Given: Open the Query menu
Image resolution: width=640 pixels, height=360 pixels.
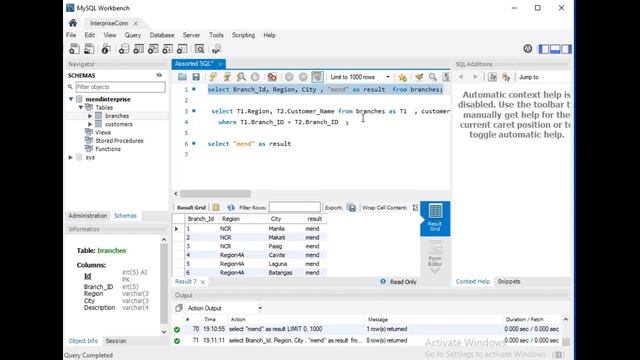Looking at the screenshot, I should pyautogui.click(x=133, y=35).
